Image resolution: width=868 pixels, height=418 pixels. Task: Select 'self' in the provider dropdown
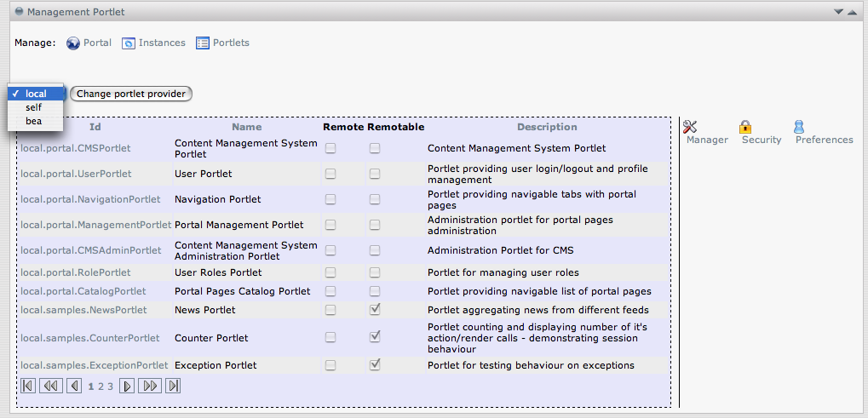[x=34, y=107]
